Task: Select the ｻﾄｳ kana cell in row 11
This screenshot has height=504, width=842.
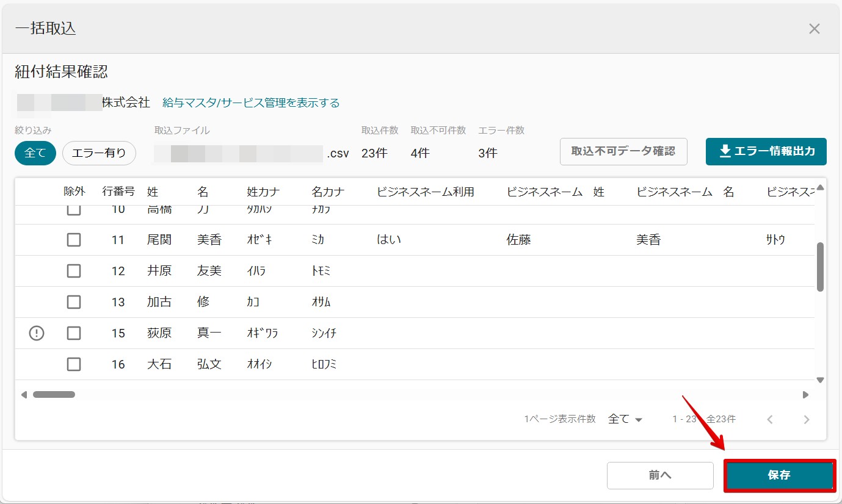Action: (x=775, y=240)
